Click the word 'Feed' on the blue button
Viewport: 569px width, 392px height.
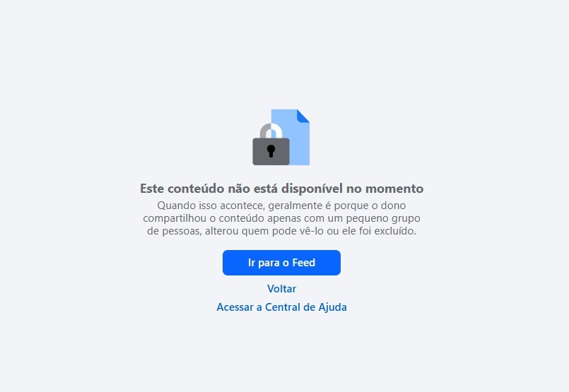[304, 263]
